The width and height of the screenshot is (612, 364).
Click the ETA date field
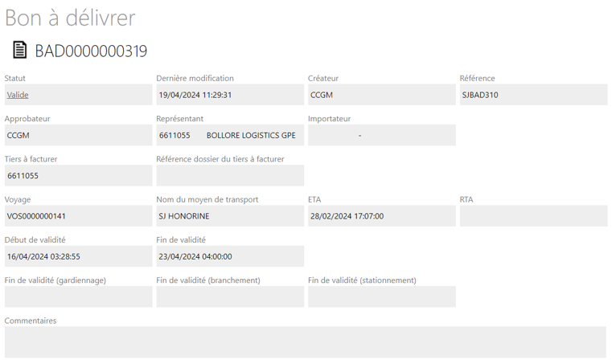point(381,215)
